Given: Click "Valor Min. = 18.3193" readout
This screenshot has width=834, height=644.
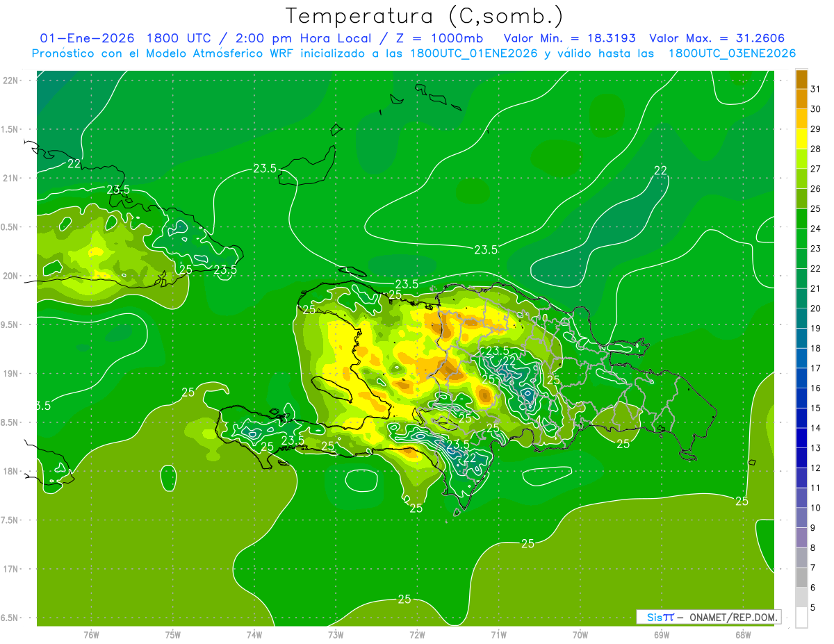Looking at the screenshot, I should 569,38.
